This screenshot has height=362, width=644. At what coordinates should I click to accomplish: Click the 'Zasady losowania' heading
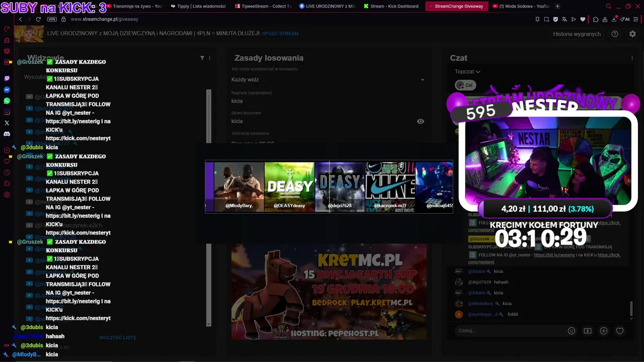pos(269,58)
